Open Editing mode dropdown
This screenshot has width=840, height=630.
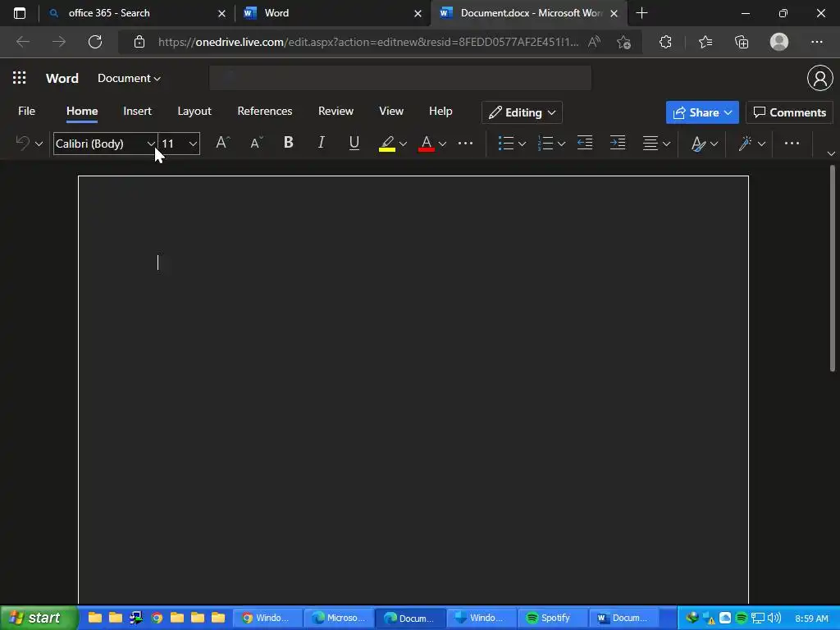point(522,112)
